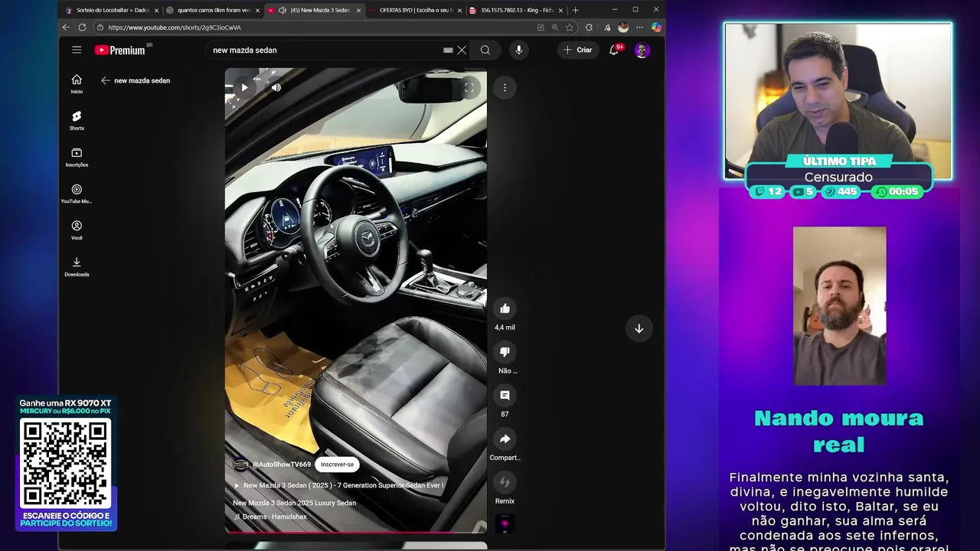Remix this short

[x=505, y=482]
